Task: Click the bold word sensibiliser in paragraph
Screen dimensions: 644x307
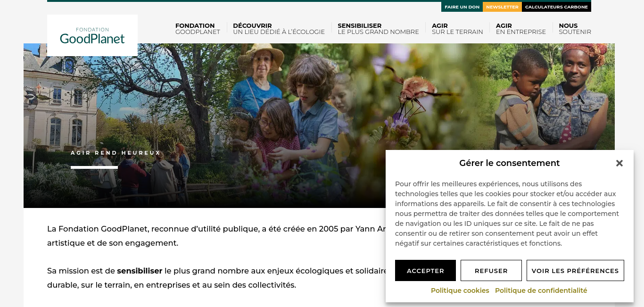Action: click(140, 271)
